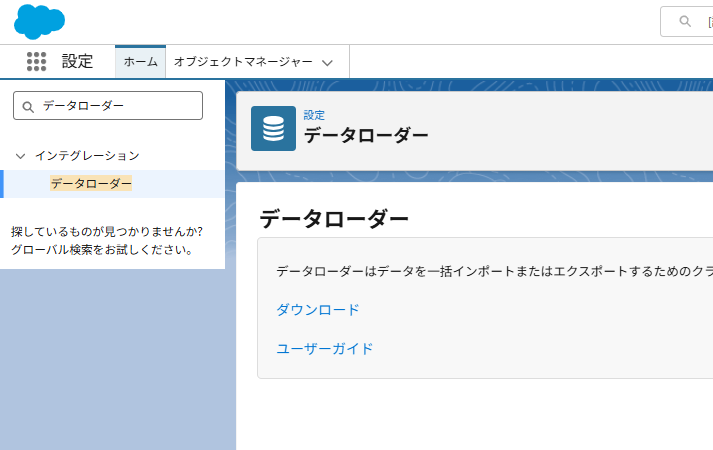Click the large データローダー page heading
Screen dimensions: 713x450
click(334, 219)
